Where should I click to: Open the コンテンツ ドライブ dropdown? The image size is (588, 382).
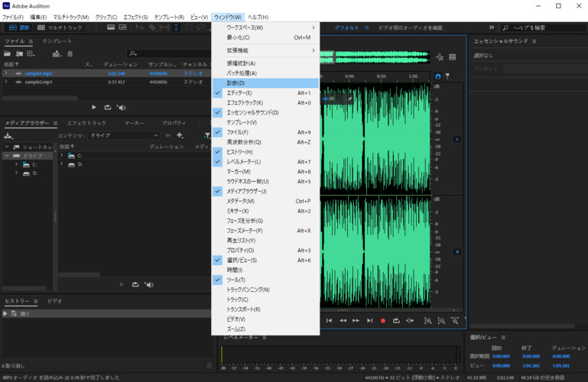(122, 135)
